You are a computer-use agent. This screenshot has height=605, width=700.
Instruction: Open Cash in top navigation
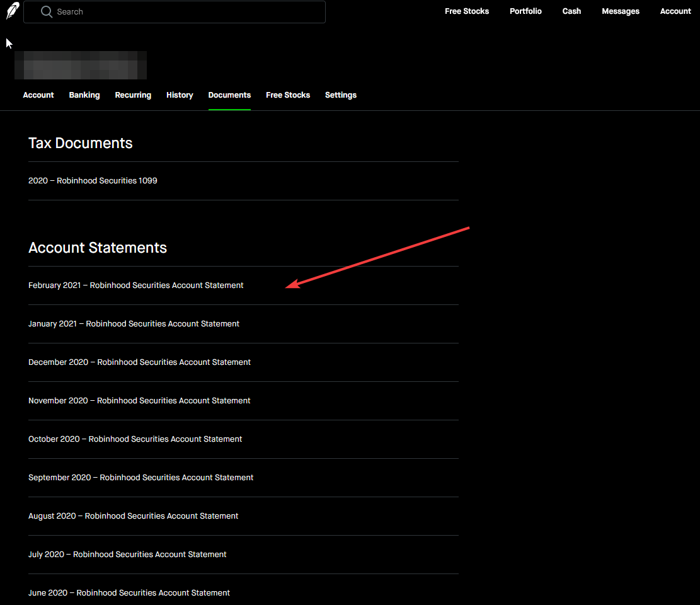pyautogui.click(x=571, y=11)
